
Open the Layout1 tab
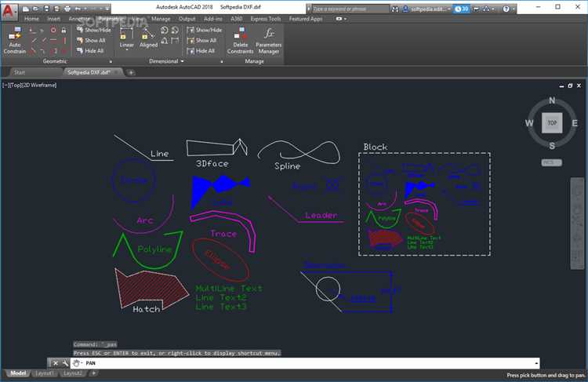point(44,373)
